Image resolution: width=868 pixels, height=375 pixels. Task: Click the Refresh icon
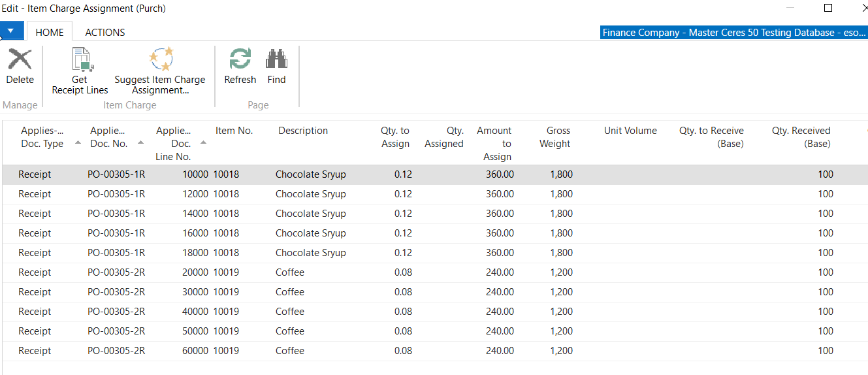click(x=240, y=60)
